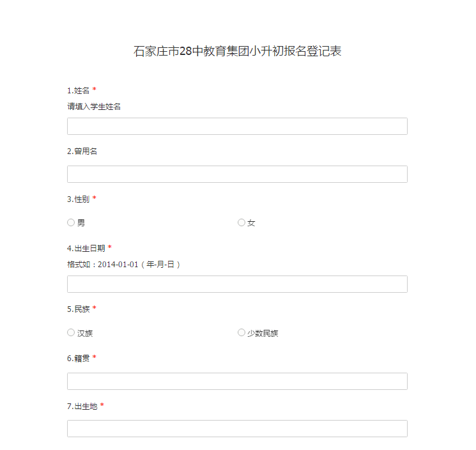Click the date format hint 格式如：2014-01-01
The height and width of the screenshot is (450, 476).
coord(124,265)
